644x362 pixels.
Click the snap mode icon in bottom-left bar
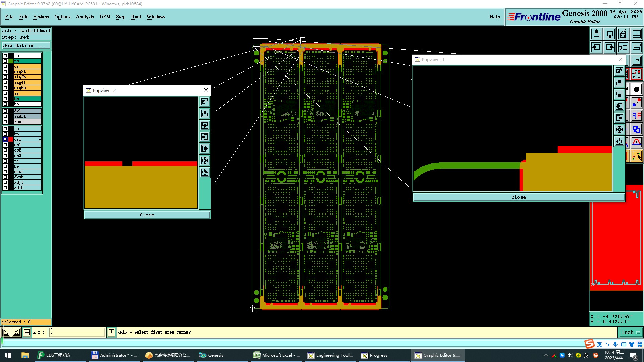(x=6, y=332)
